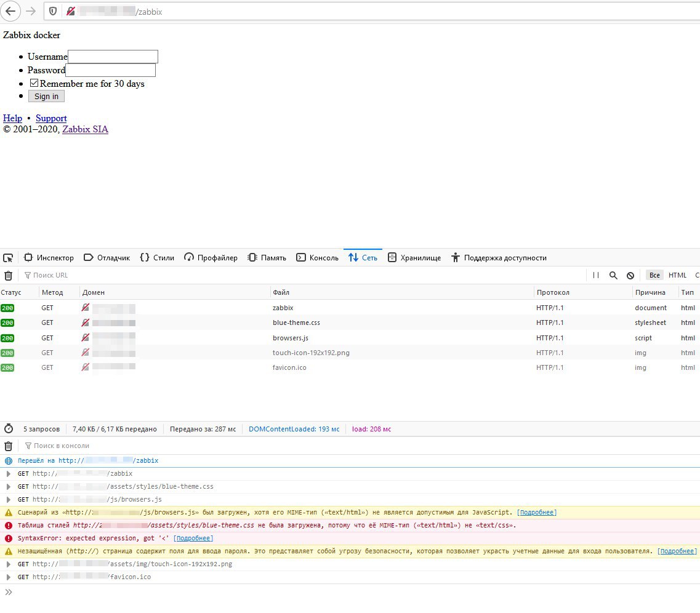The image size is (700, 613).
Task: Select the favicon.ico request row
Action: [350, 367]
